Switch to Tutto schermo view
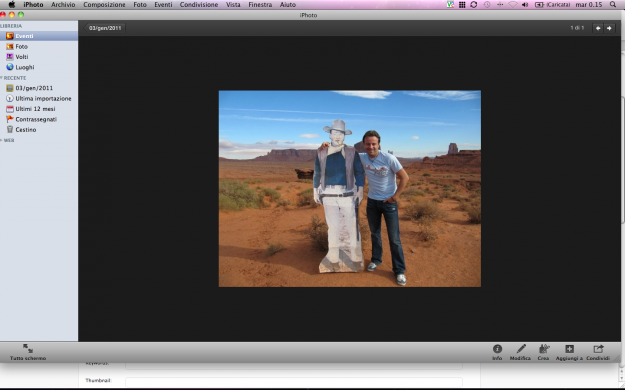This screenshot has width=625, height=390. (28, 353)
